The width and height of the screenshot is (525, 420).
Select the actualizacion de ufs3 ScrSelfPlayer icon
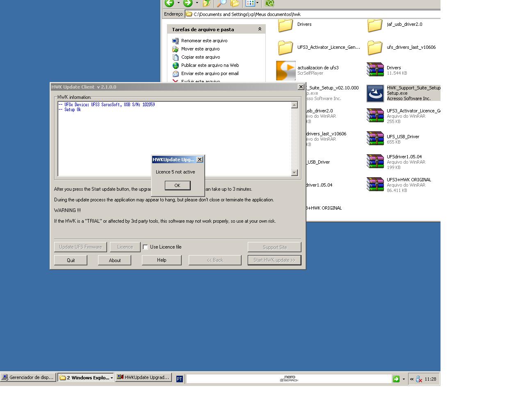tap(286, 71)
